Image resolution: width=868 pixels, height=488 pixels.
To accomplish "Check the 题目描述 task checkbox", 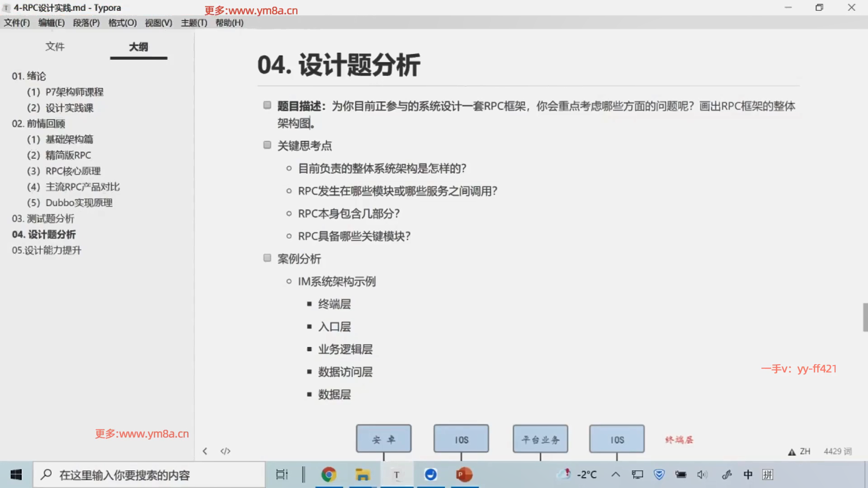I will point(267,105).
